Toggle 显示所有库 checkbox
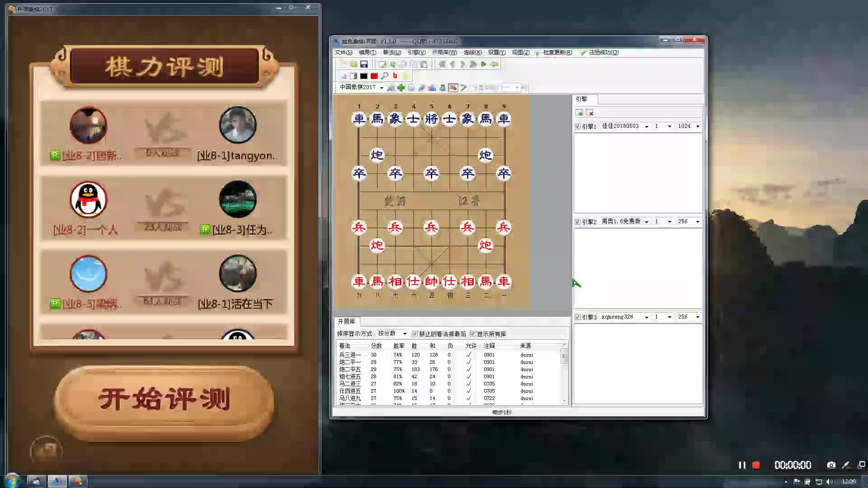Image resolution: width=868 pixels, height=488 pixels. 472,334
